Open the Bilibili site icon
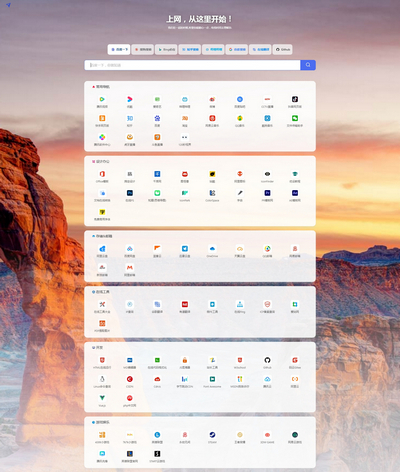 (185, 99)
